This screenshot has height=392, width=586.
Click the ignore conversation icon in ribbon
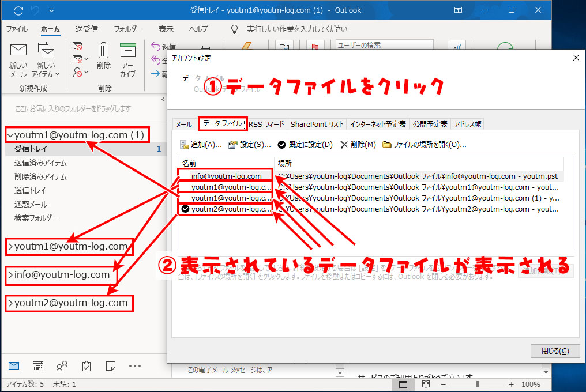(x=77, y=46)
